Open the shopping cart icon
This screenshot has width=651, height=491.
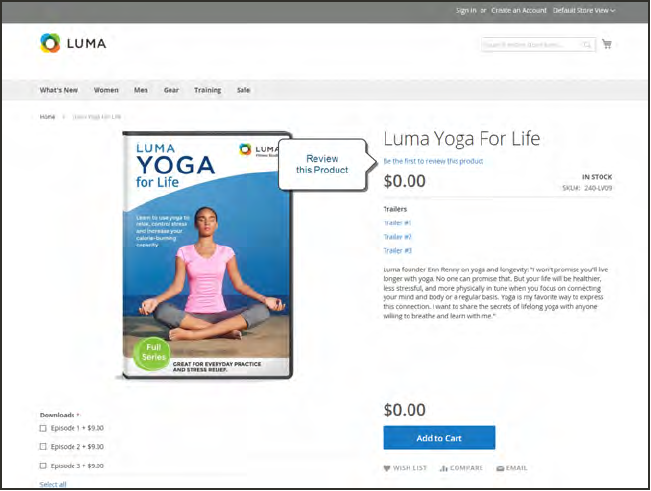tap(607, 44)
